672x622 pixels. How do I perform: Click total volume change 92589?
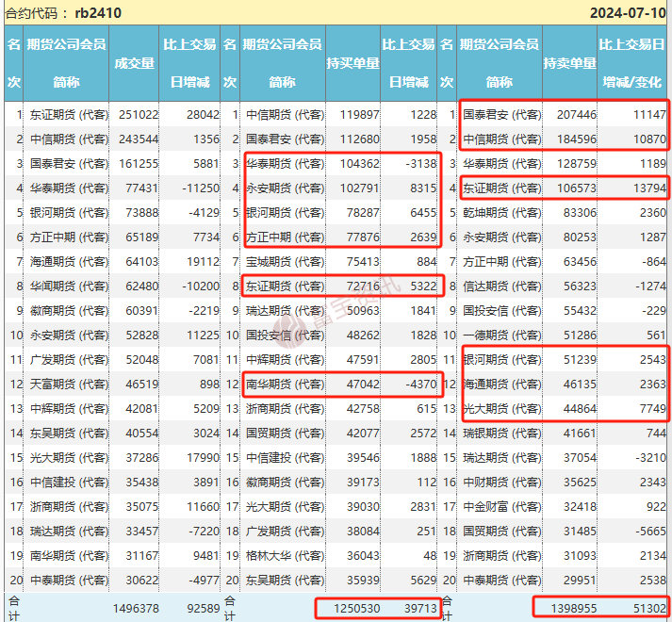[204, 608]
